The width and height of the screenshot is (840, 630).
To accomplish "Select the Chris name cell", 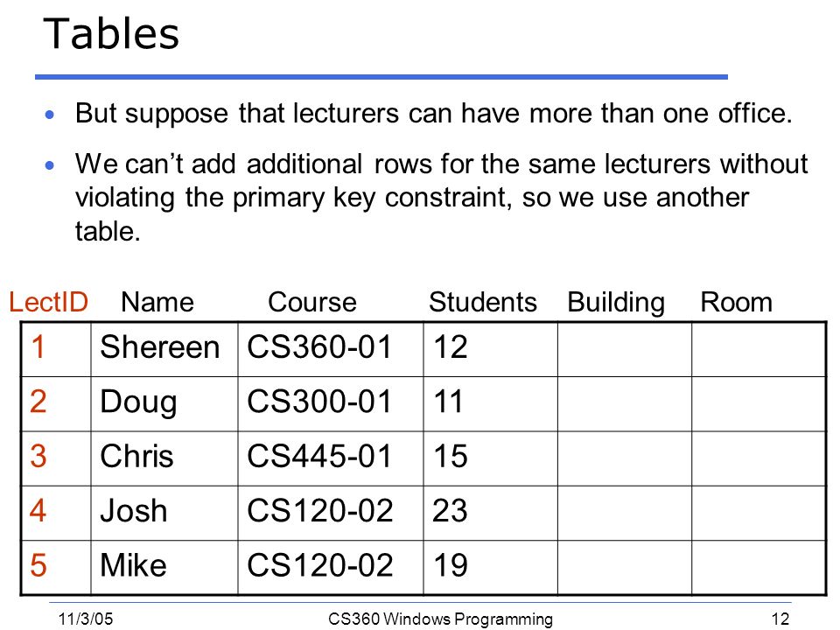I will tap(164, 458).
